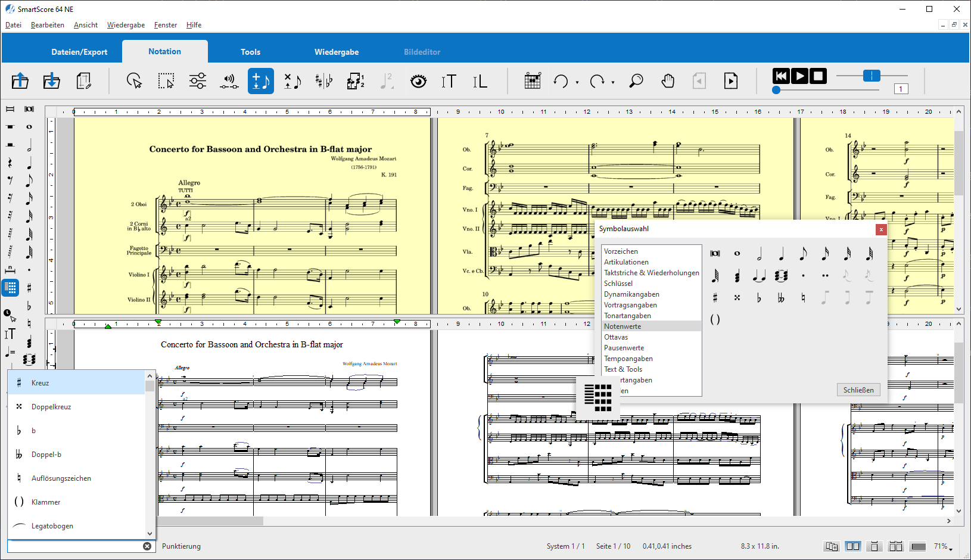The width and height of the screenshot is (971, 560).
Task: Open the Wiedergabe menu in menu bar
Action: click(x=126, y=25)
